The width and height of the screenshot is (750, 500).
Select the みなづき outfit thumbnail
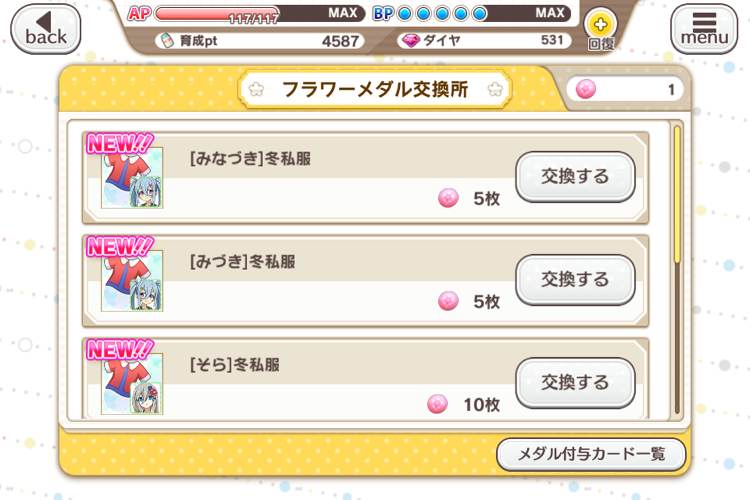132,178
